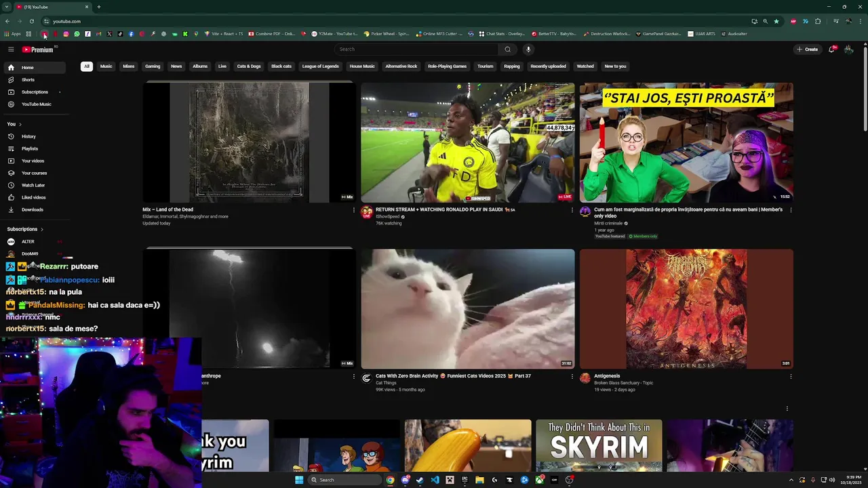Screen dimensions: 868x488
Task: Open Epic Games Launcher from the taskbar
Action: click(465, 480)
